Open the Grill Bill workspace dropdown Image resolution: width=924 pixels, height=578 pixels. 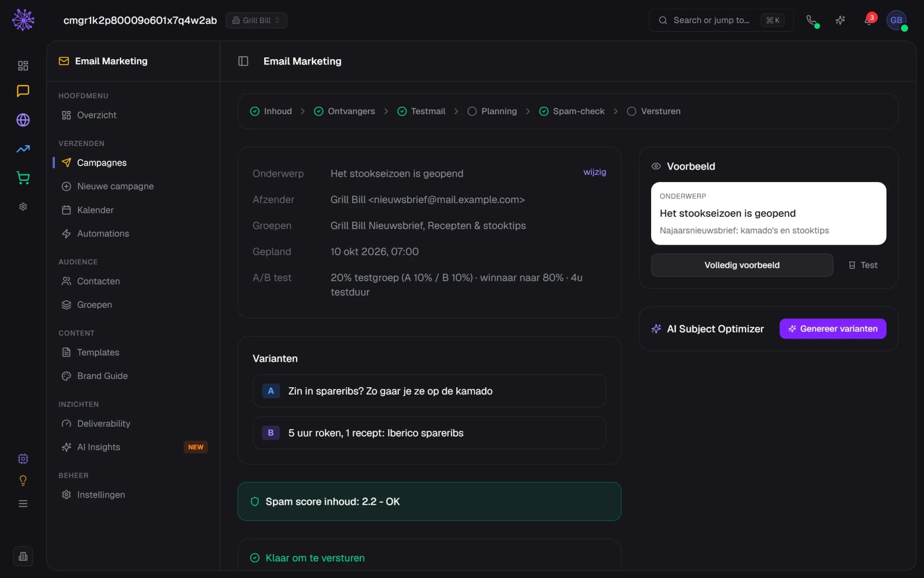256,20
